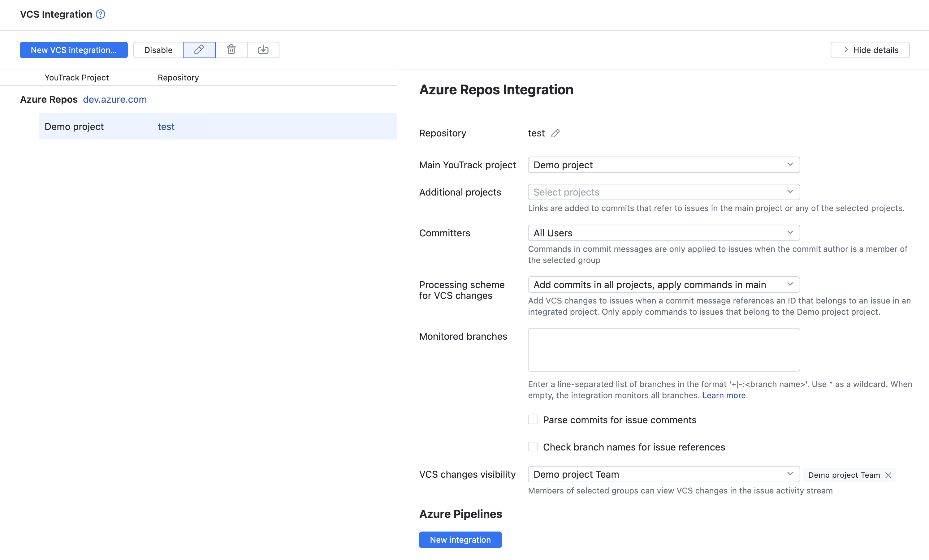Click the VCS Integration help icon

(x=100, y=14)
